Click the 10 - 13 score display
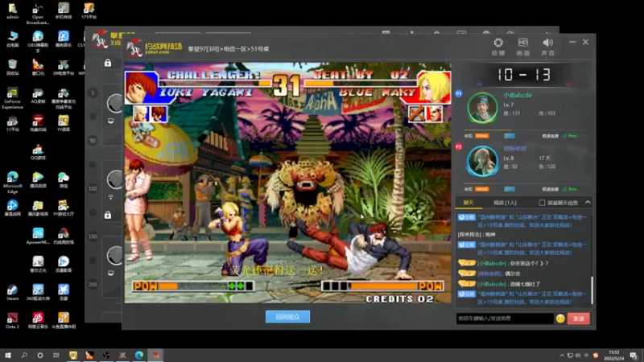This screenshot has width=644, height=362. pos(523,74)
